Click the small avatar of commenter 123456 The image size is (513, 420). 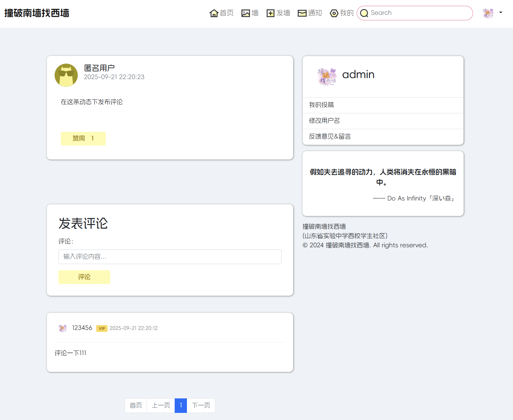[x=63, y=328]
